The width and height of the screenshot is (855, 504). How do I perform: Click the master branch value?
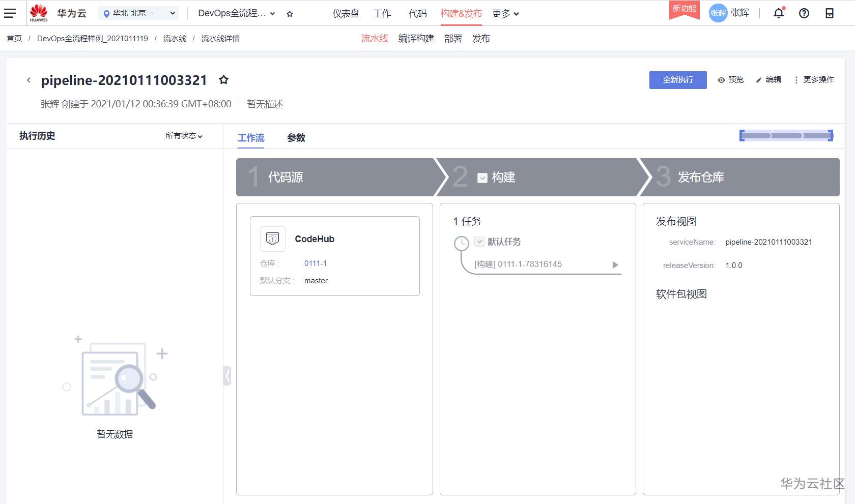[x=316, y=281]
